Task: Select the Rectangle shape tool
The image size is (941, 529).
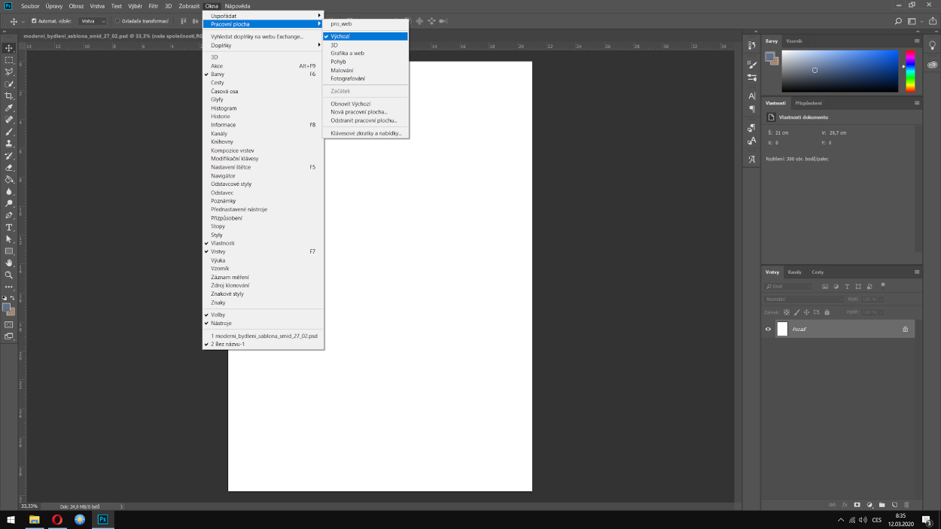Action: (x=9, y=251)
